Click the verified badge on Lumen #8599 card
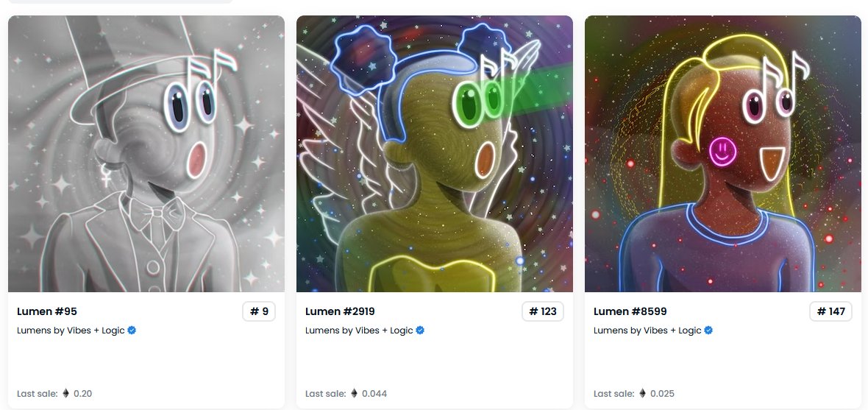The height and width of the screenshot is (410, 868). click(x=708, y=331)
